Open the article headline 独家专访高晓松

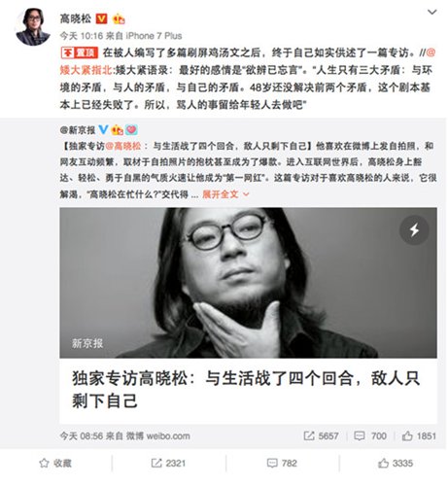click(x=246, y=389)
